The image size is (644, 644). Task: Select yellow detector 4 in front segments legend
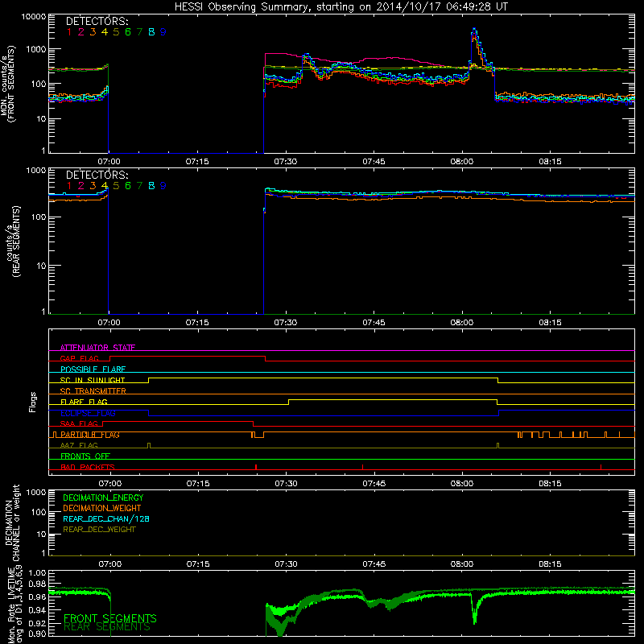(x=105, y=32)
